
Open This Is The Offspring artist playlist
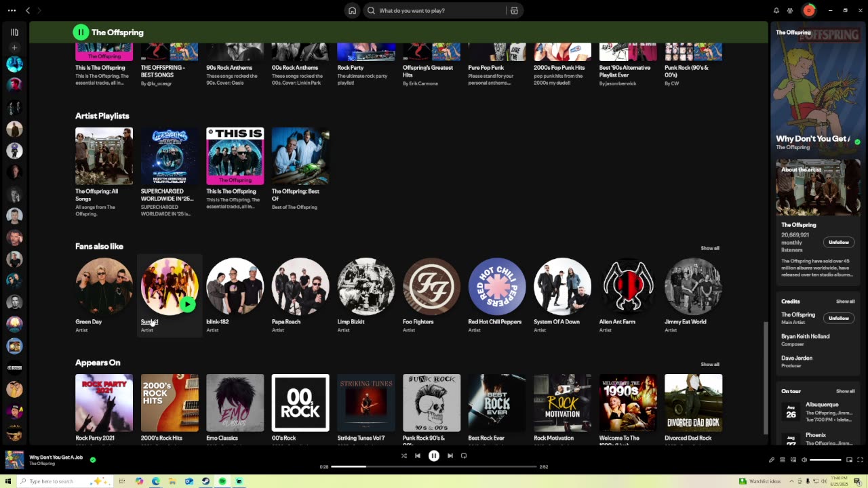pyautogui.click(x=235, y=156)
